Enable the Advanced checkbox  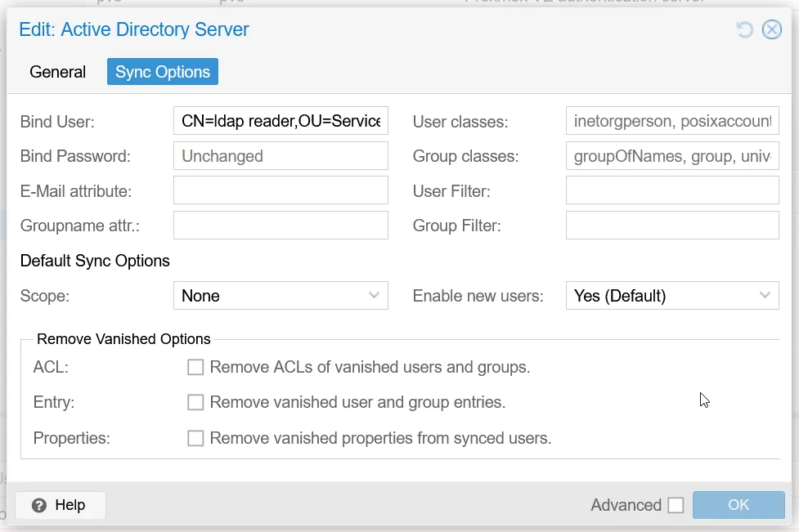(676, 506)
